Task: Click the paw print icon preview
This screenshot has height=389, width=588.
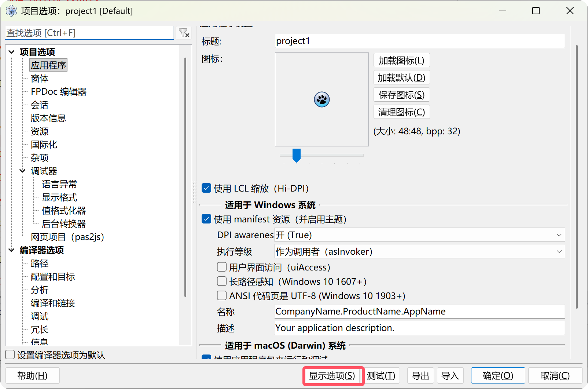Action: tap(321, 99)
